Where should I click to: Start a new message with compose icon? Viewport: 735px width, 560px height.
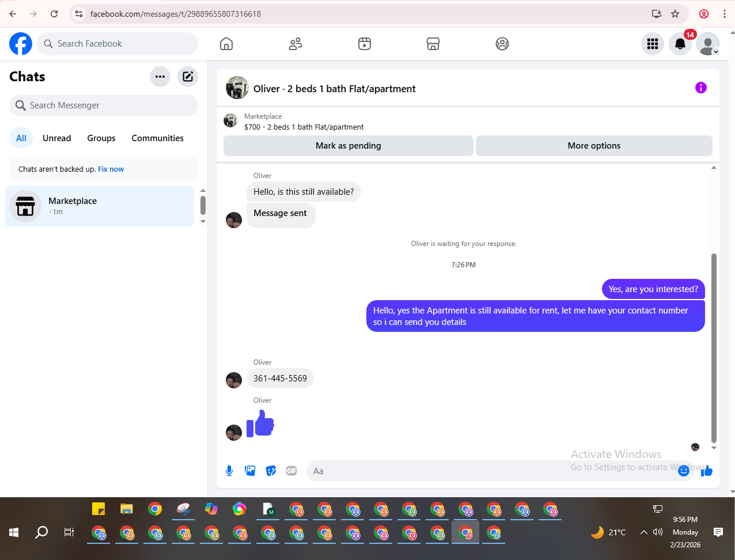(x=188, y=77)
